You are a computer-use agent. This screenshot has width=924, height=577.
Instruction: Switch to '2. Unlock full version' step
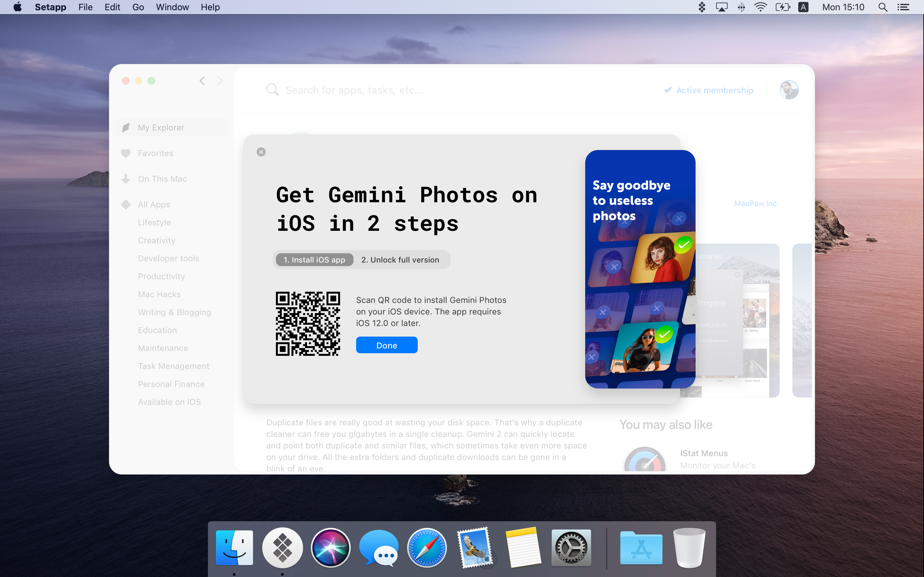tap(400, 260)
